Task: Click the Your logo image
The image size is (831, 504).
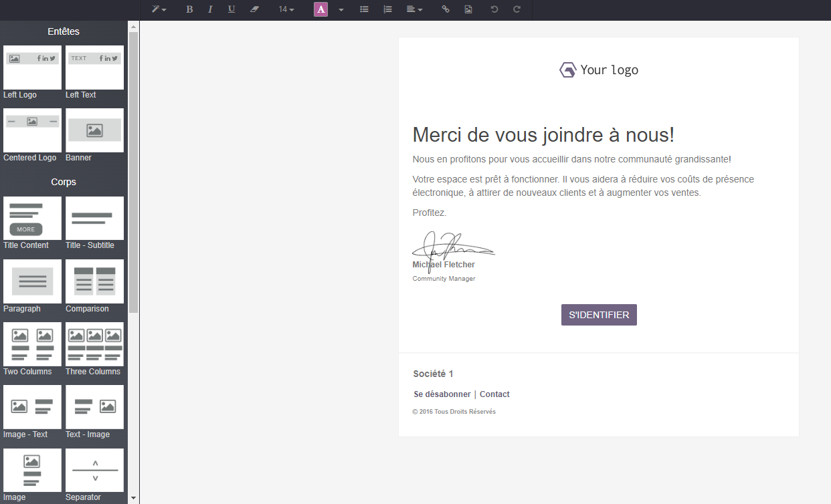Action: coord(599,70)
